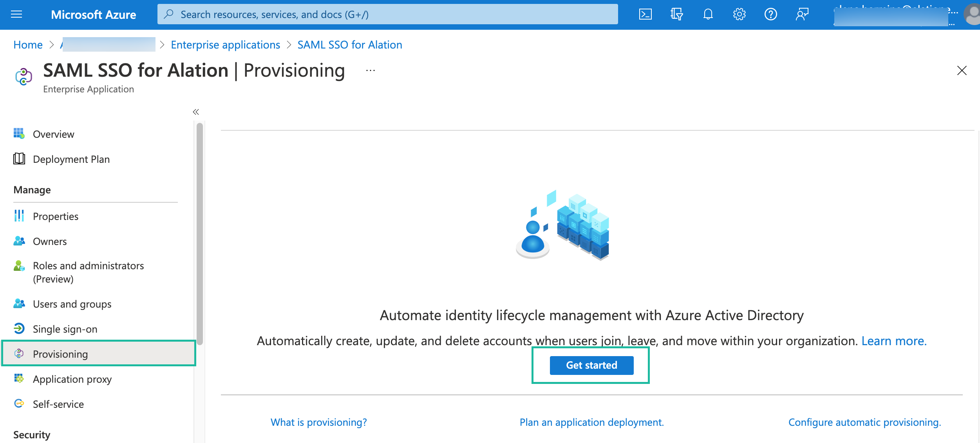Click the 'Manage' section heading
Screen dimensions: 980x443
[32, 190]
